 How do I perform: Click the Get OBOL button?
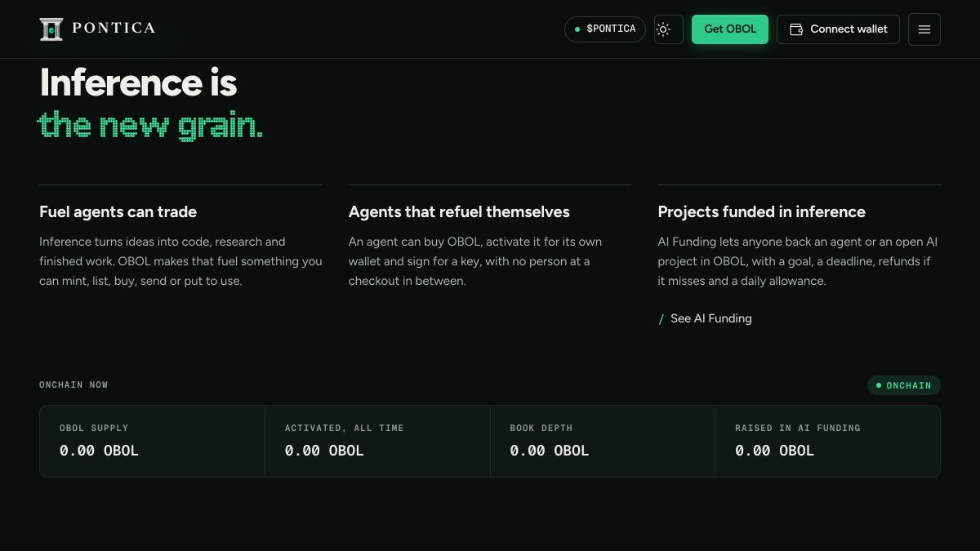(730, 29)
